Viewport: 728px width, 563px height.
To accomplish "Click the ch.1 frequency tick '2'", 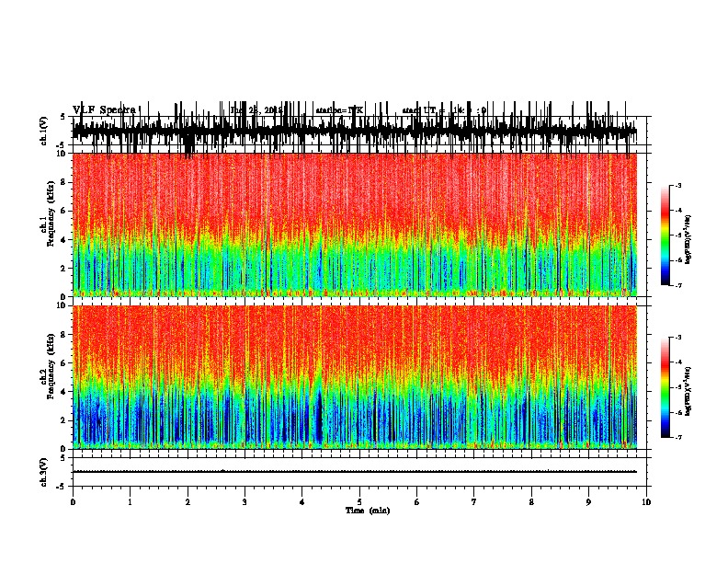I will click(64, 269).
